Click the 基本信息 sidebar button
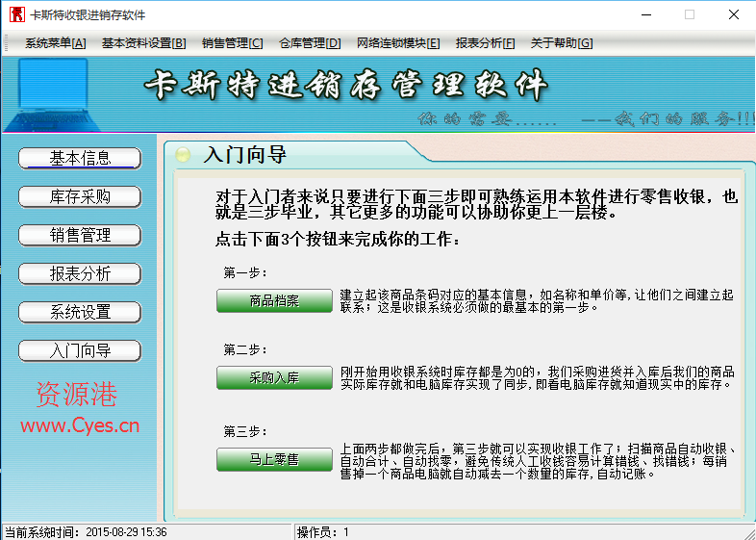The width and height of the screenshot is (756, 540). pos(80,158)
